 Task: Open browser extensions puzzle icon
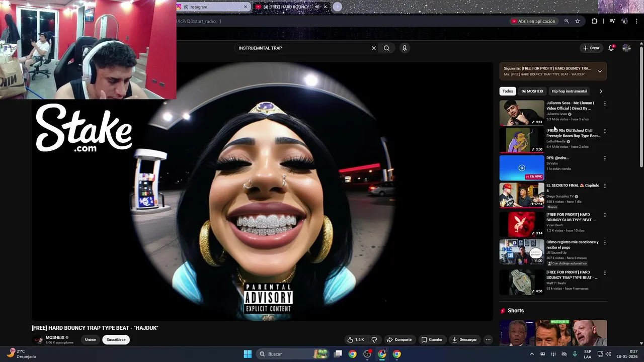point(595,21)
